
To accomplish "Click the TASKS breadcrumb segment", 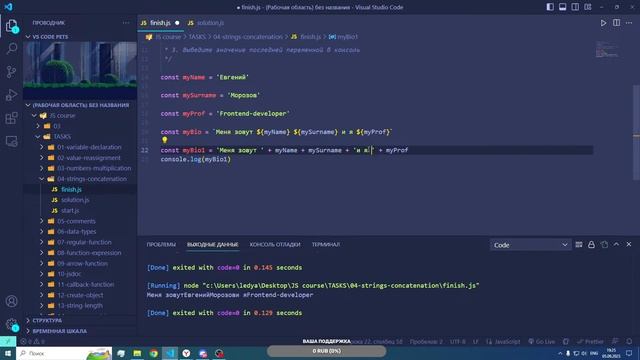I will [x=197, y=37].
